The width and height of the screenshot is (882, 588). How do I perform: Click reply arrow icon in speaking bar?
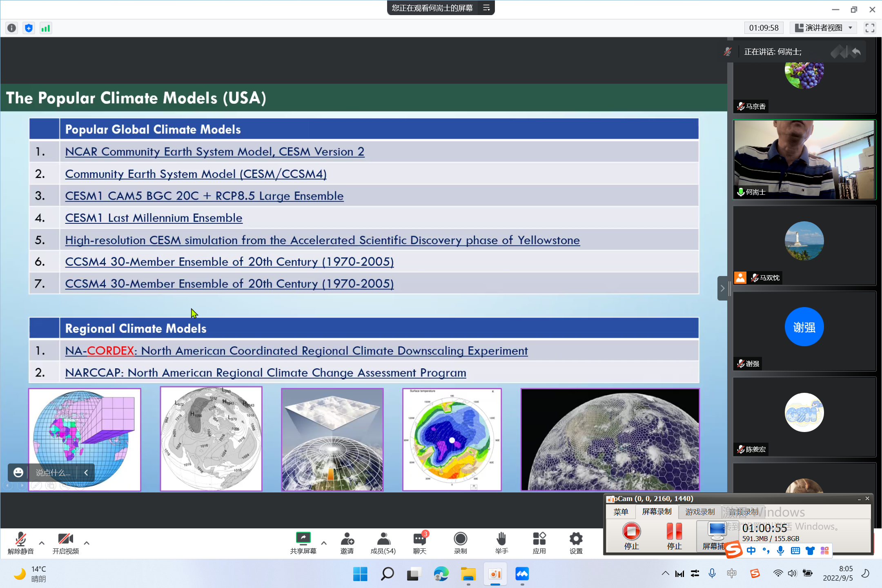tap(857, 52)
